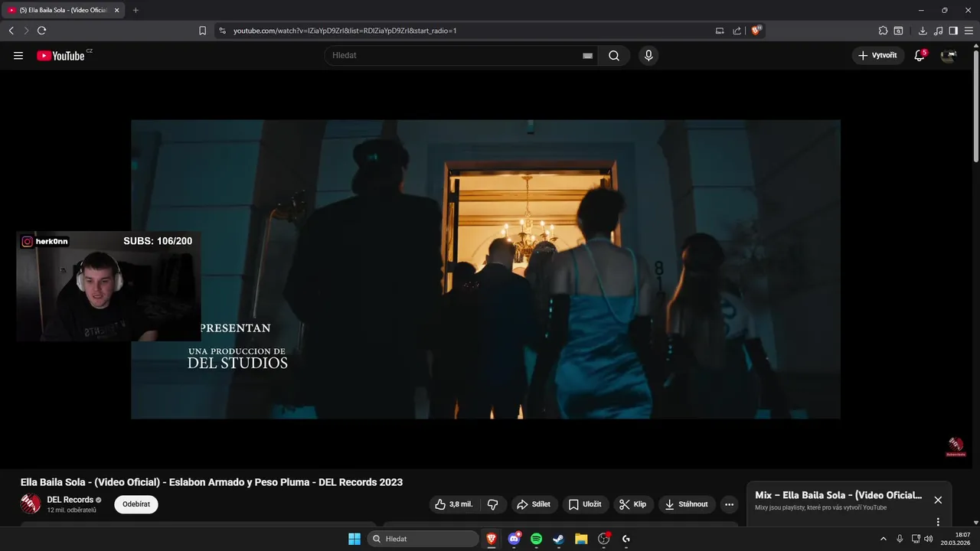Close the Ella Baila Sola tab
Screen dimensions: 980x551
coord(117,10)
